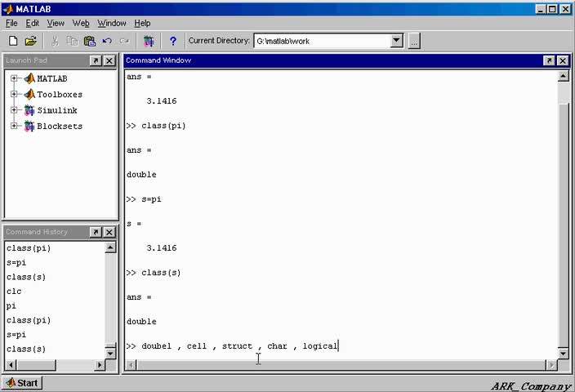Click the Current Directory path field
The height and width of the screenshot is (392, 575).
pos(323,41)
